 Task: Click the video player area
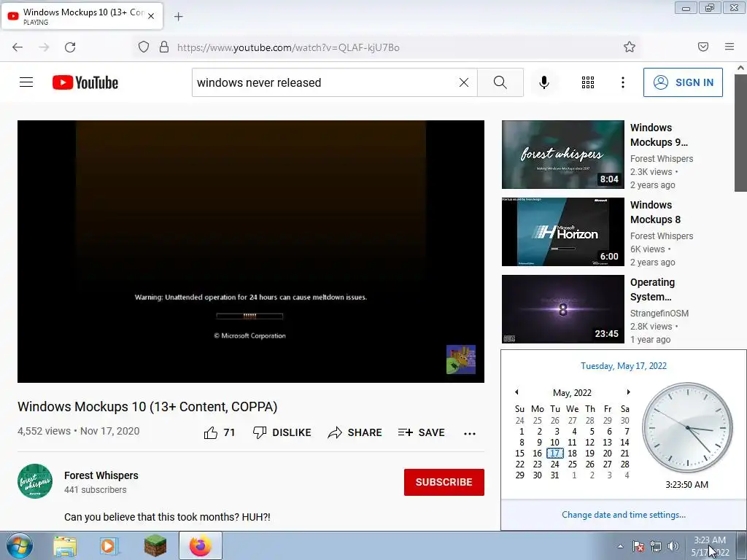251,251
